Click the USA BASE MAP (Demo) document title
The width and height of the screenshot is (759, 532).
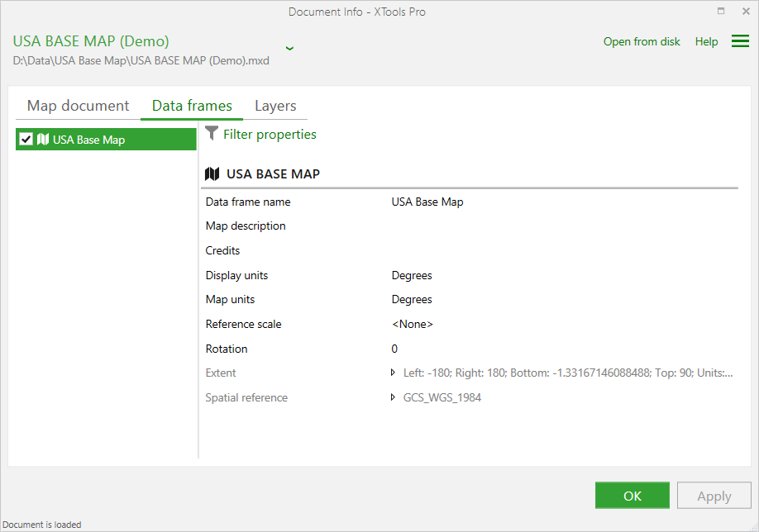pos(91,41)
